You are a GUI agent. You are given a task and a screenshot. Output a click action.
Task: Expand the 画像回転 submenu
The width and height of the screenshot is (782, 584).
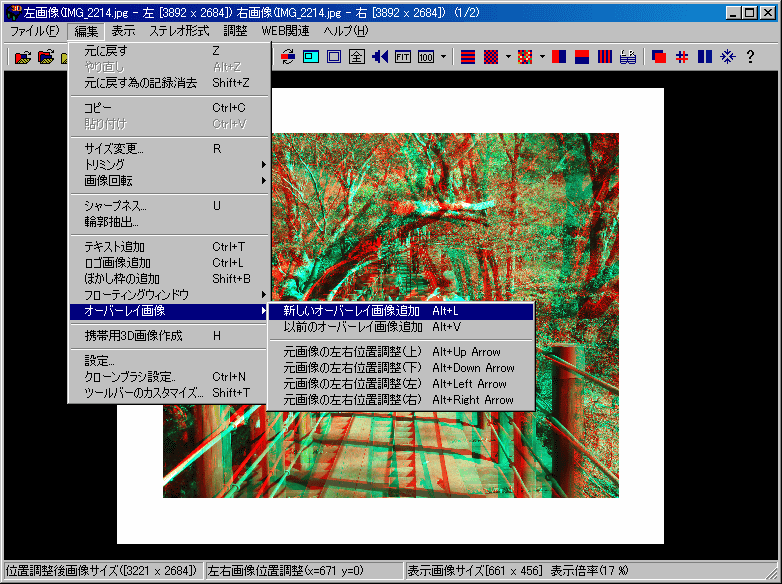[x=170, y=181]
